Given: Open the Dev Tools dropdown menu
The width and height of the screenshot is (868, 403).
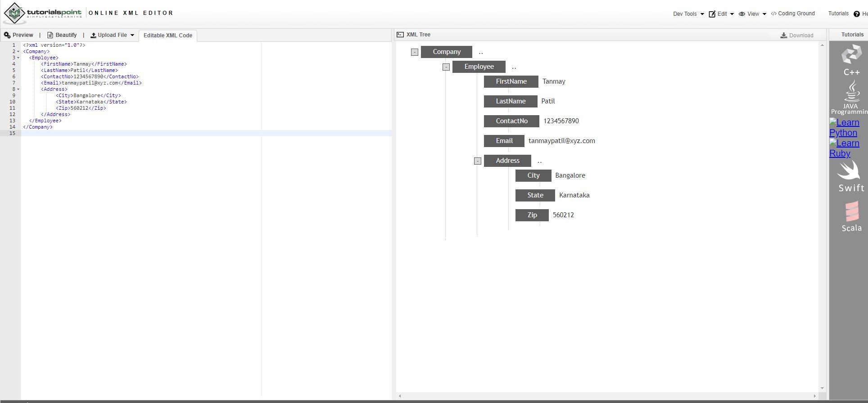Looking at the screenshot, I should [x=688, y=14].
